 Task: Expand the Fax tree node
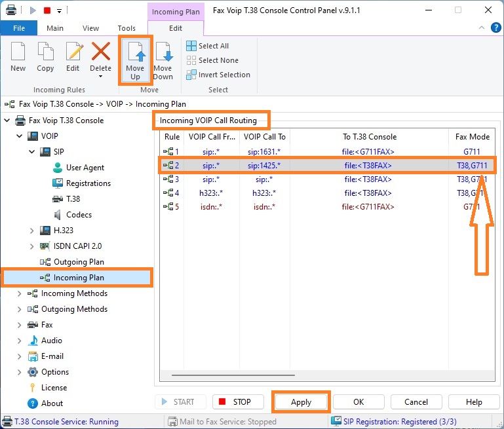[x=19, y=325]
